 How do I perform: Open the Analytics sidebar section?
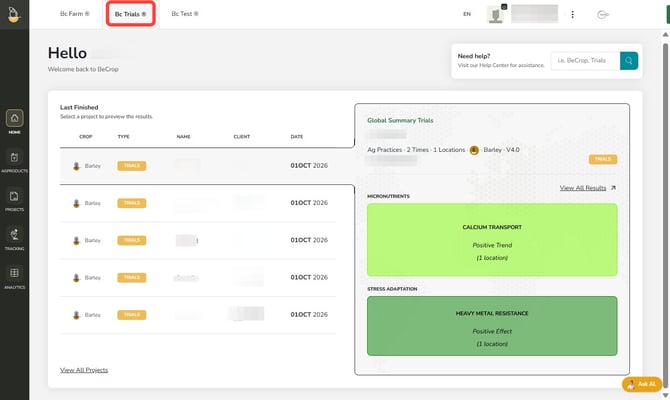click(15, 277)
